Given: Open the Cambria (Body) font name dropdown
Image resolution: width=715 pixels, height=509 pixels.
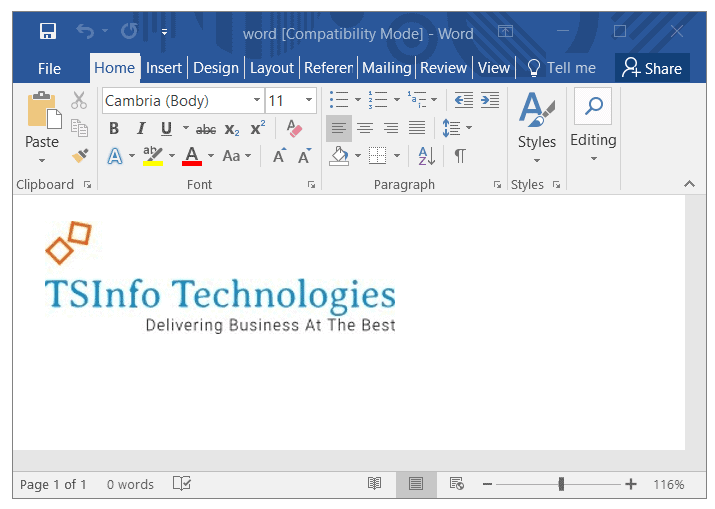Looking at the screenshot, I should tap(257, 100).
